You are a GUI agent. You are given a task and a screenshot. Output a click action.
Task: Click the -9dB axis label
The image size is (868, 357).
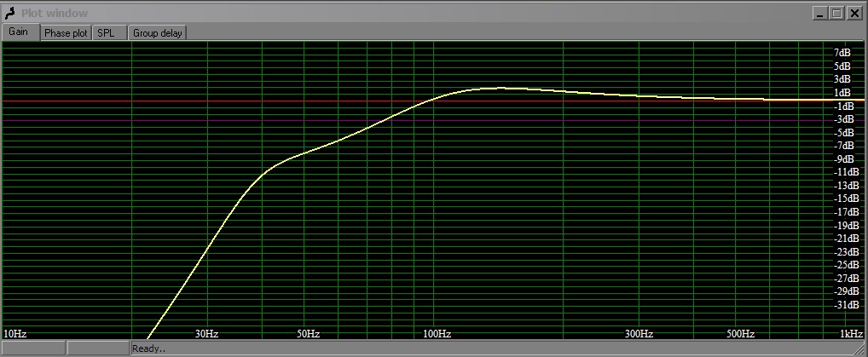point(843,158)
